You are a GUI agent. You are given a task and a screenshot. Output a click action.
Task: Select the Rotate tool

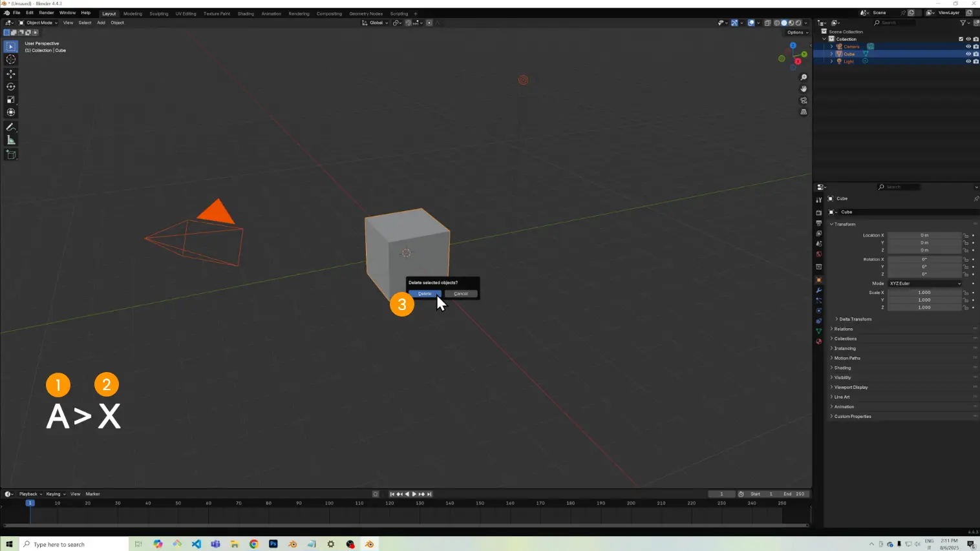tap(11, 87)
